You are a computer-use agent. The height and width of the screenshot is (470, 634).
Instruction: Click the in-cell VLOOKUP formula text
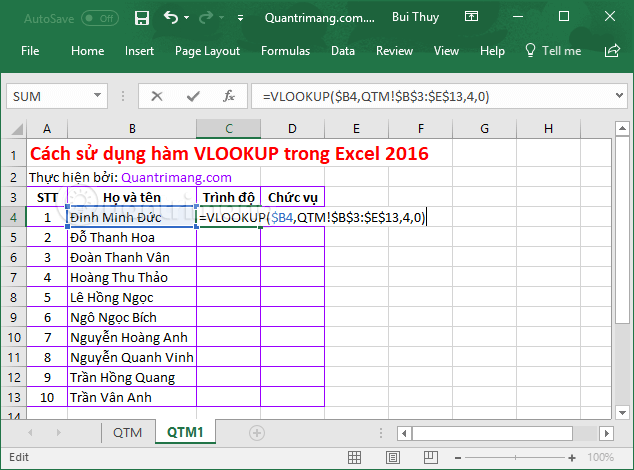[x=312, y=218]
